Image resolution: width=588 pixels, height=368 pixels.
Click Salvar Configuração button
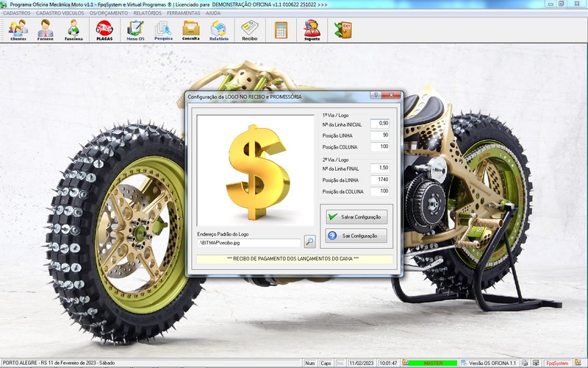pyautogui.click(x=356, y=216)
